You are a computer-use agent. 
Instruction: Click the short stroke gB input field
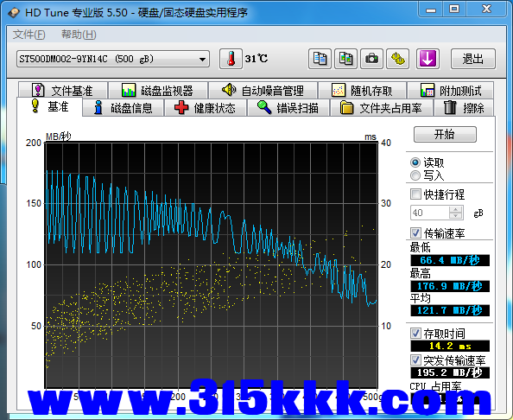point(430,213)
